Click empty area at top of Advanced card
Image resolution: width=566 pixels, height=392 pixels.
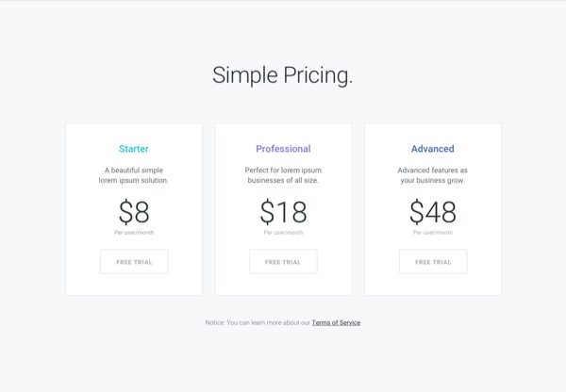pyautogui.click(x=433, y=131)
